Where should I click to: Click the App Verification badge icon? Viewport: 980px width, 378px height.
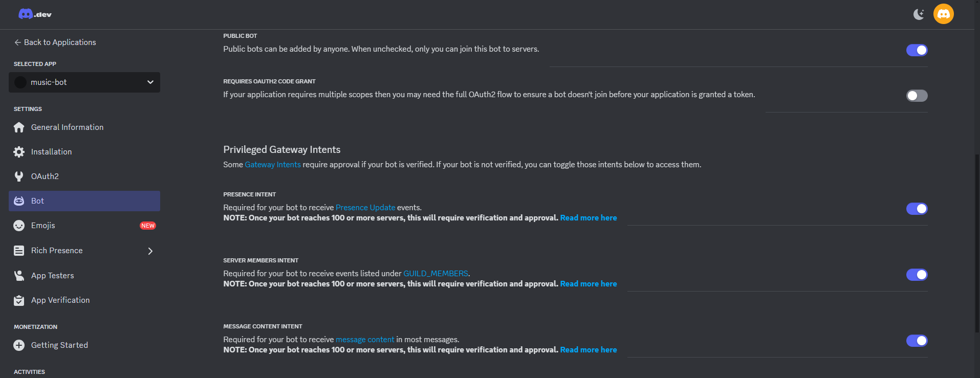click(x=19, y=300)
